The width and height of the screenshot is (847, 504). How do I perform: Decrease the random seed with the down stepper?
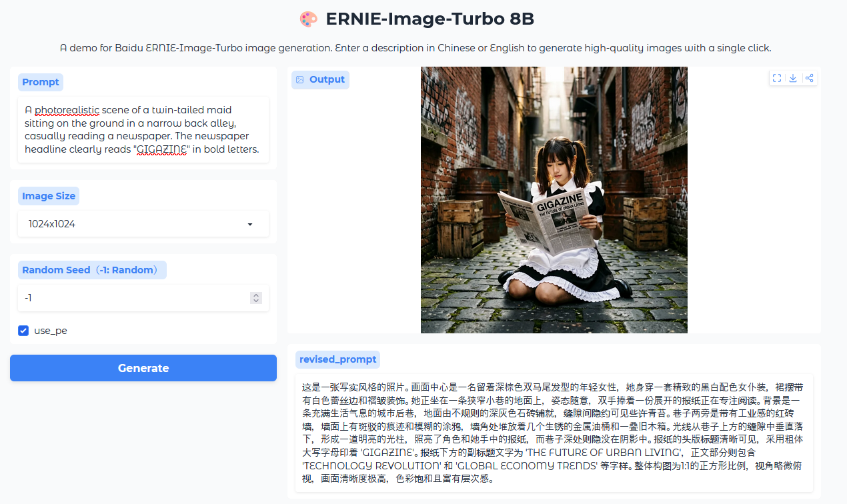256,301
